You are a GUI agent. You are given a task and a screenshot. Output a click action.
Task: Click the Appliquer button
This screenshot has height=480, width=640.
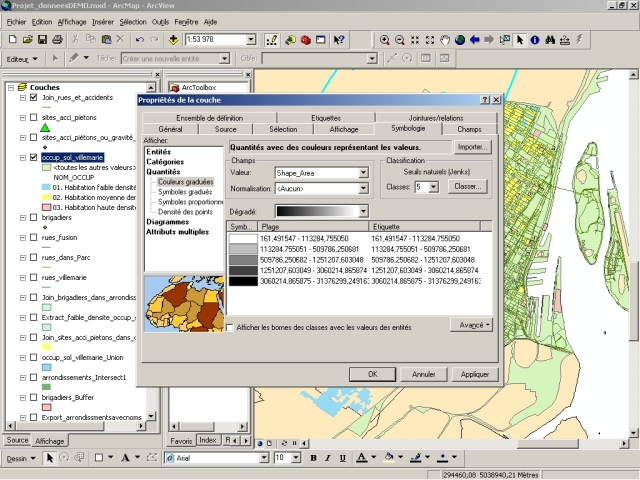[474, 373]
